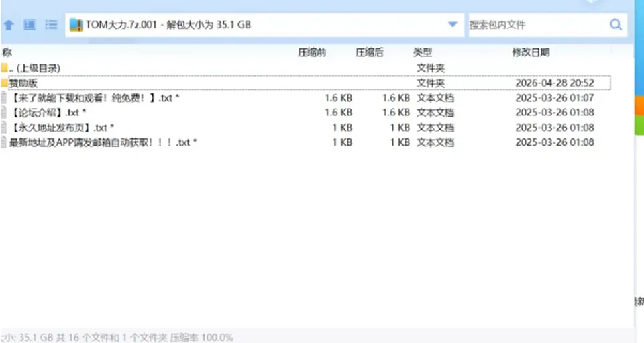Sort by the 压缩后 column header
This screenshot has height=343, width=644.
point(369,52)
